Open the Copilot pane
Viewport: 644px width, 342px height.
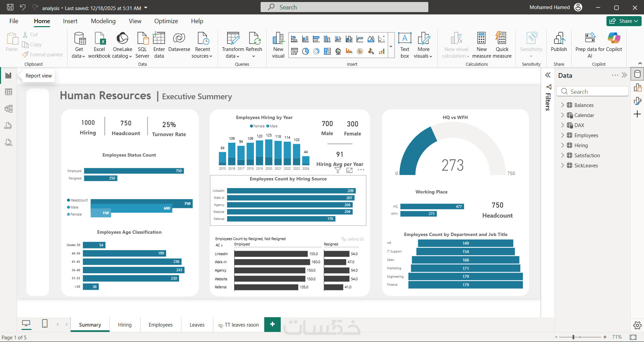(x=614, y=42)
